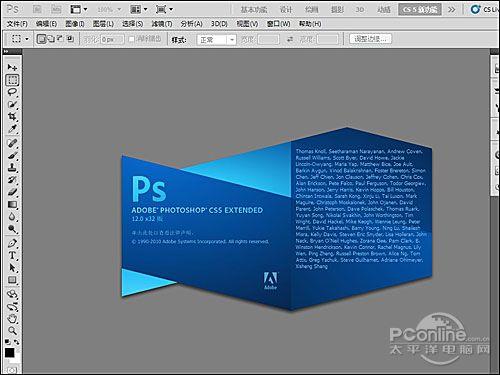
Task: Select the Gradient tool
Action: [12, 204]
